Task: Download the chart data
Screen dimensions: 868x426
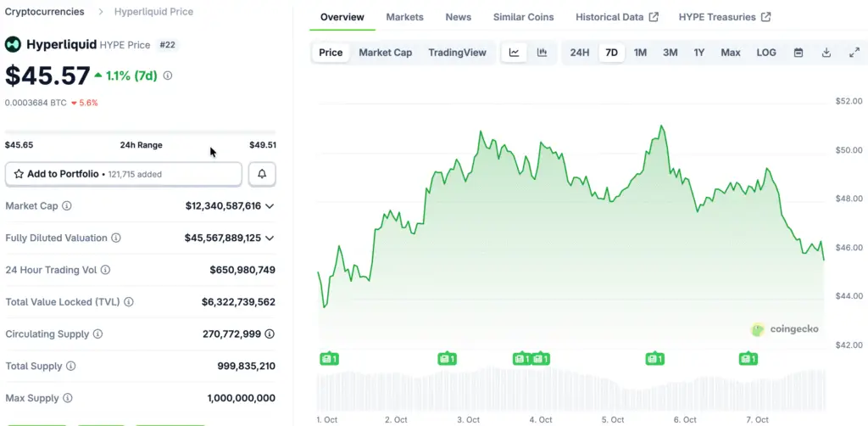Action: point(826,53)
